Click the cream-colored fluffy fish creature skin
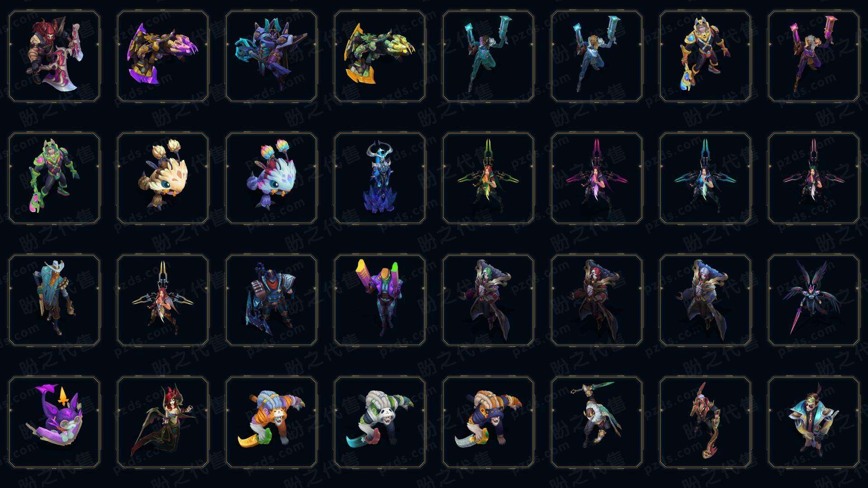 [x=163, y=178]
